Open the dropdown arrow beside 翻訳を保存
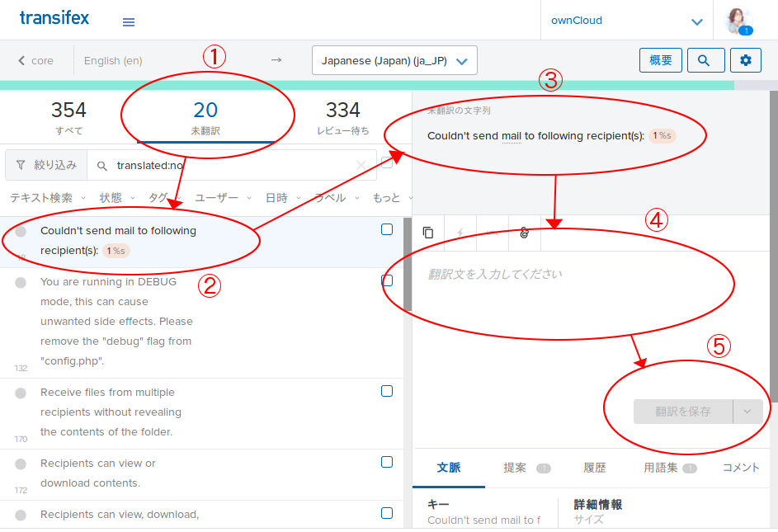 point(747,412)
